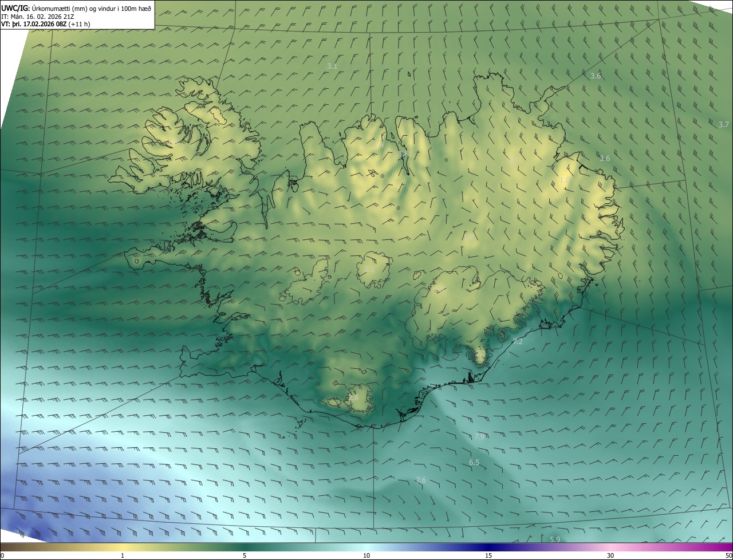Click the 2.1 value label on the glacier
733x560 pixels.
pyautogui.click(x=370, y=269)
